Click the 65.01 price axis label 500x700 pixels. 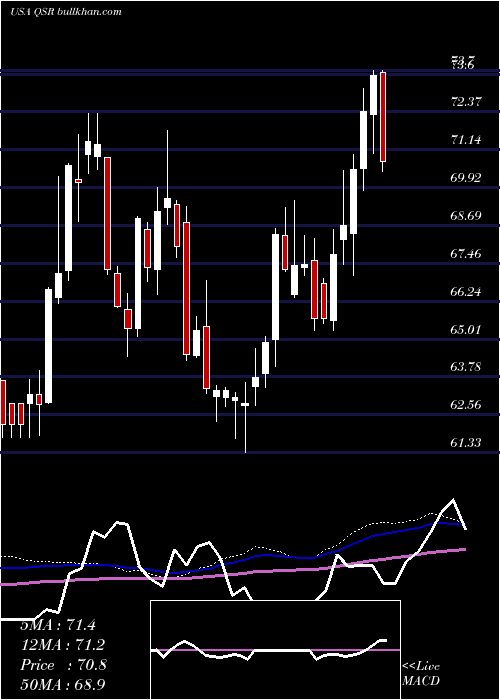(x=466, y=330)
